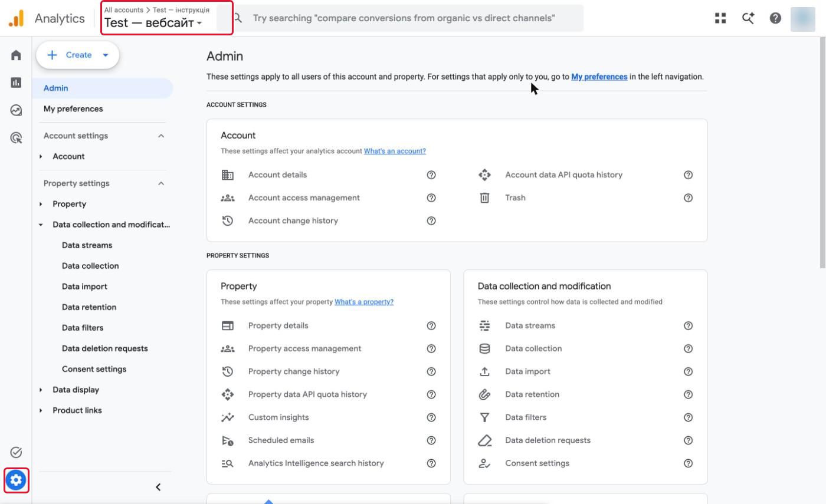Open Trash in the Account card
The width and height of the screenshot is (826, 504).
coord(515,198)
